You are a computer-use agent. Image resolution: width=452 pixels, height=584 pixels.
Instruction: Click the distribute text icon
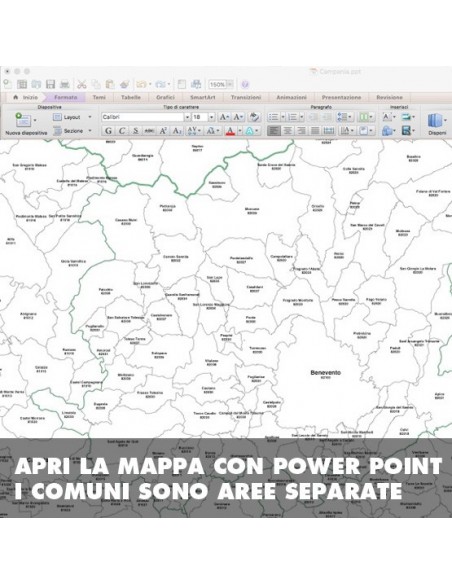329,131
